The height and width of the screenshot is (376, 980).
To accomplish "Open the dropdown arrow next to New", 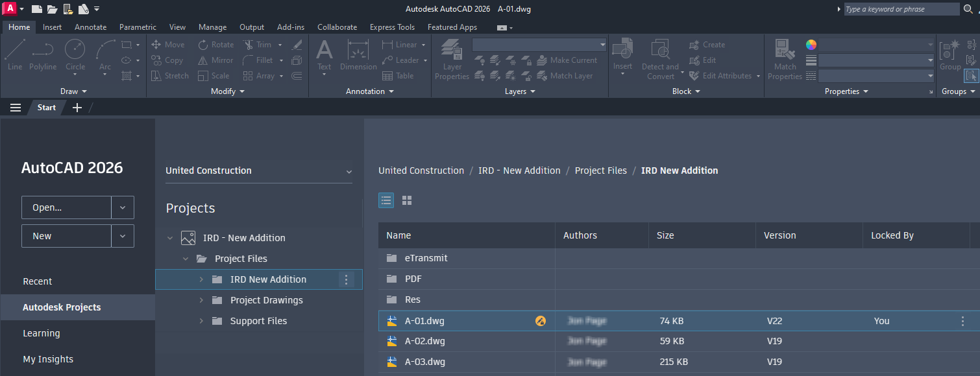I will point(123,236).
